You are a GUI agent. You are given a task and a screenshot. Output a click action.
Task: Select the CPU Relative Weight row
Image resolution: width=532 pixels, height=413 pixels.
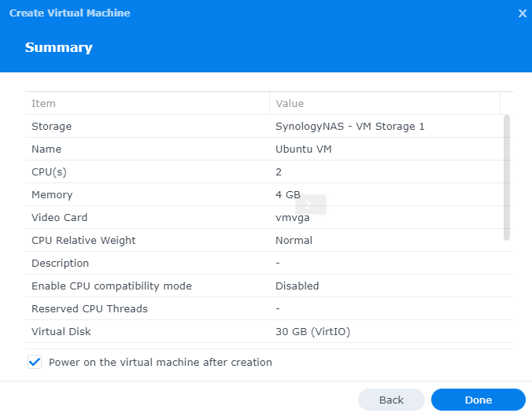point(268,240)
